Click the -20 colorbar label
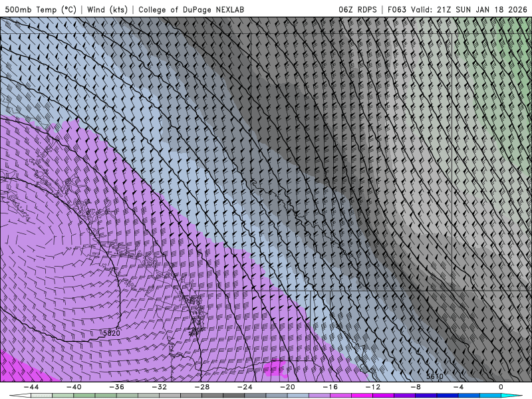The height and width of the screenshot is (399, 532). click(x=287, y=387)
